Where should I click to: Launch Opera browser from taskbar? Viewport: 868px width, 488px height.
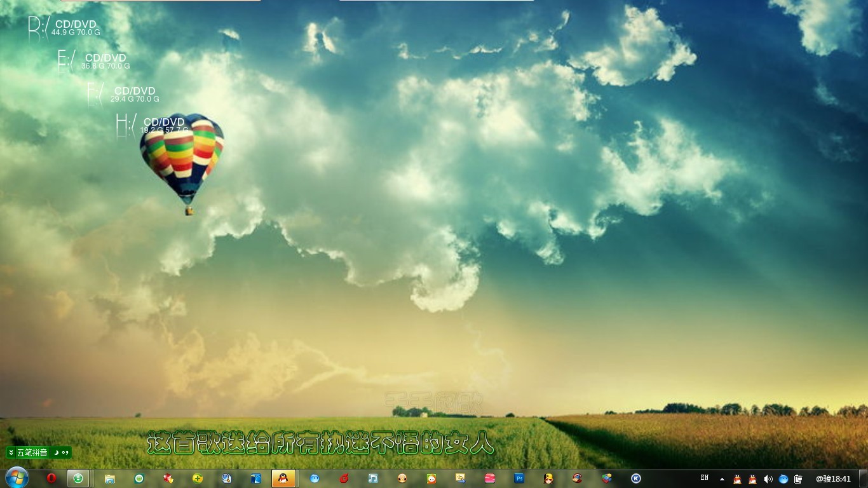(x=51, y=478)
